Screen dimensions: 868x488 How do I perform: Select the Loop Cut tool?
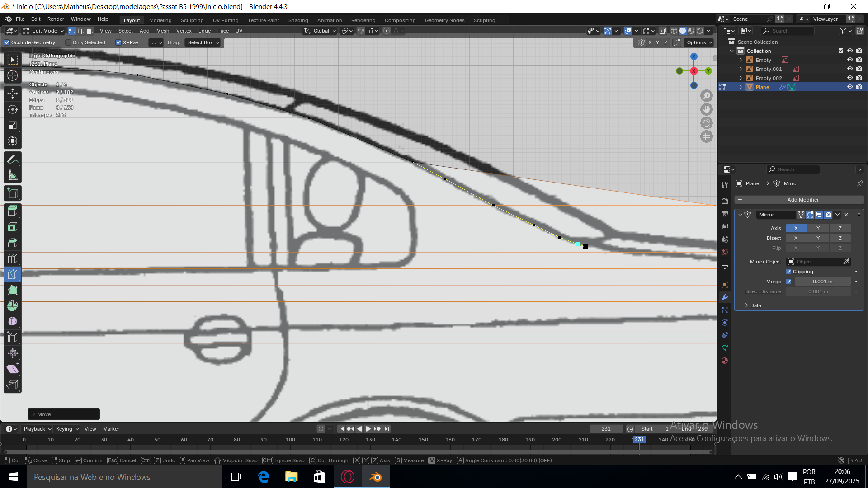[x=13, y=258]
